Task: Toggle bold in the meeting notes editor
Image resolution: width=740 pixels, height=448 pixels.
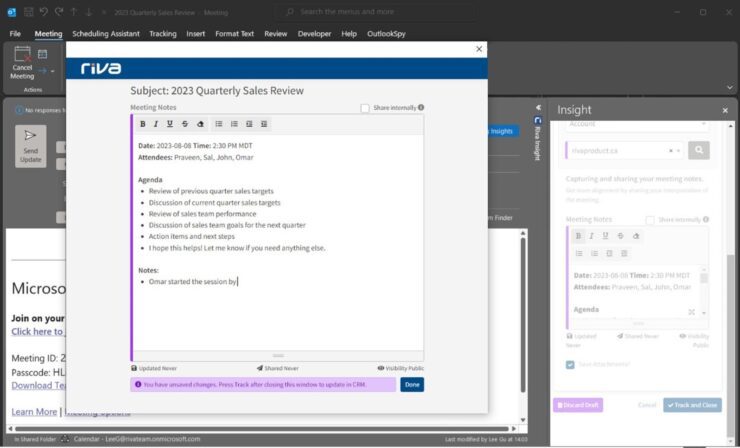Action: [143, 124]
